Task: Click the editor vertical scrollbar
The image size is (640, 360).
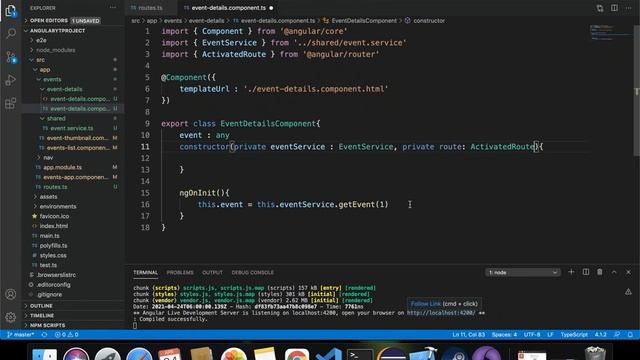Action: 637,92
